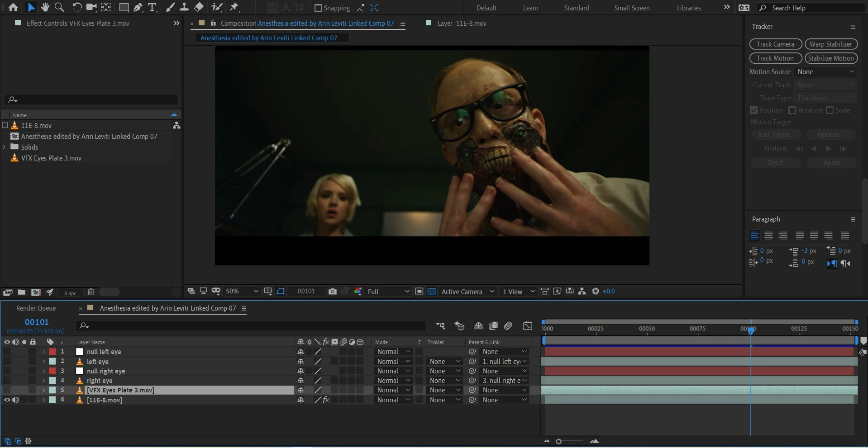Switch to the Small Screen workspace
The height and width of the screenshot is (448, 868).
click(x=632, y=8)
